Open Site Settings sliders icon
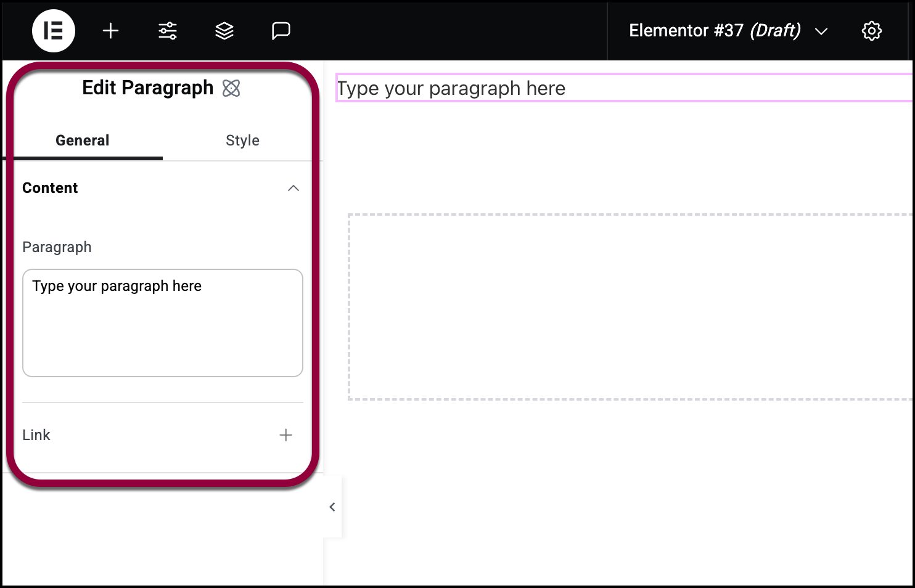The height and width of the screenshot is (588, 915). [168, 31]
